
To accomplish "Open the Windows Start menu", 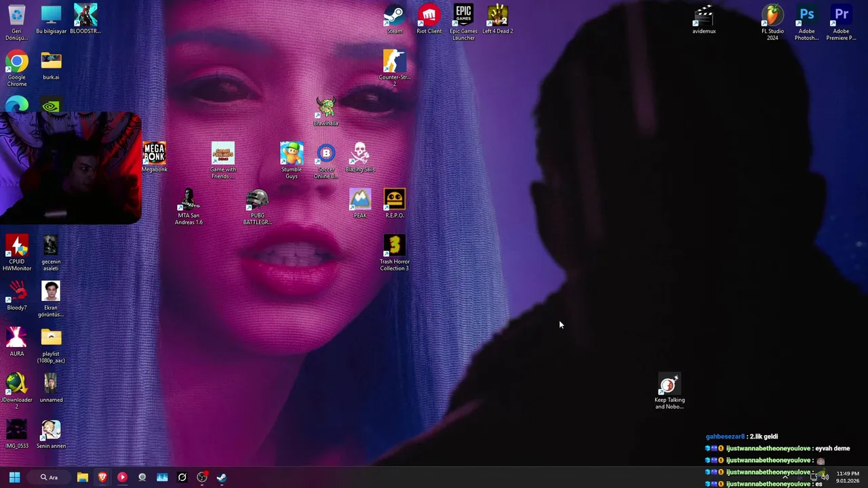I will point(14,477).
